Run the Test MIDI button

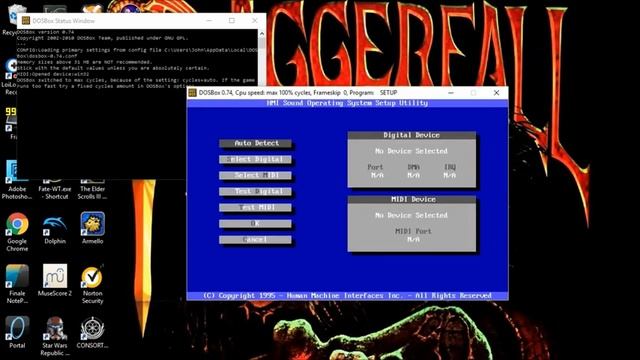256,207
